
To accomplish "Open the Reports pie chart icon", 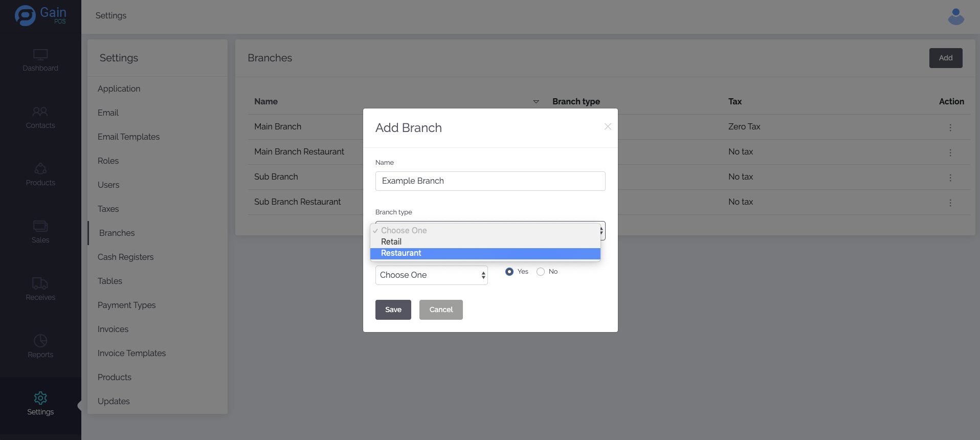I will pos(40,341).
